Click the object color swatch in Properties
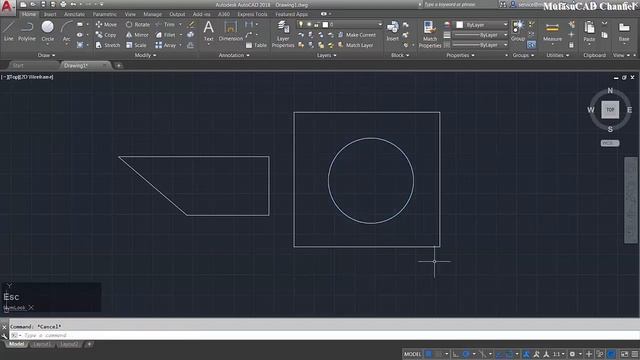 click(460, 24)
